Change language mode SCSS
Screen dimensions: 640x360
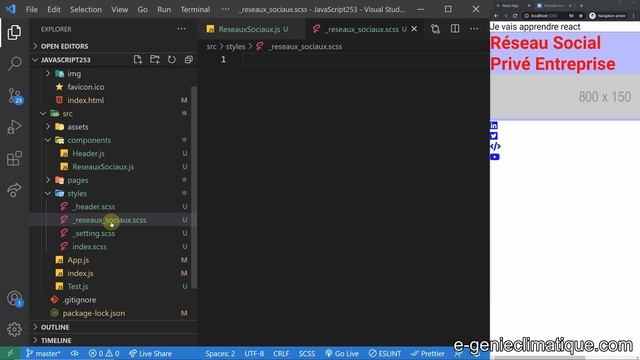pos(307,353)
